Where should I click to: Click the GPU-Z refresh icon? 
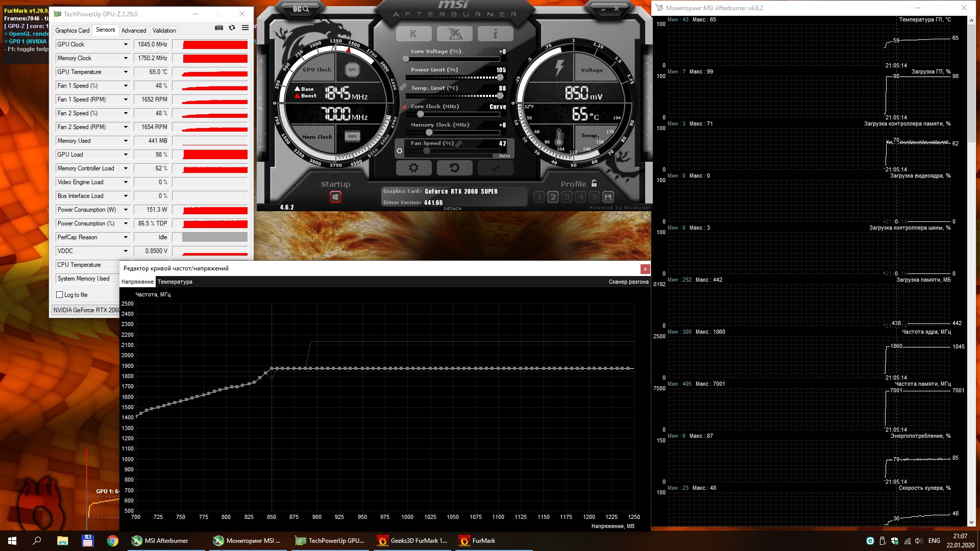tap(232, 28)
